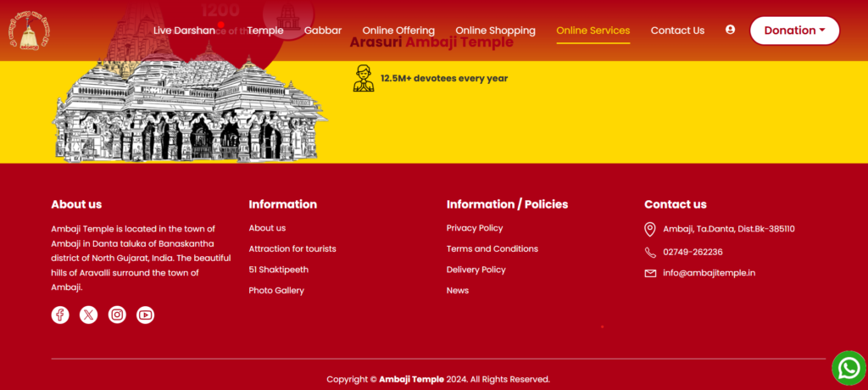Open the user account icon
868x390 pixels.
coord(730,30)
